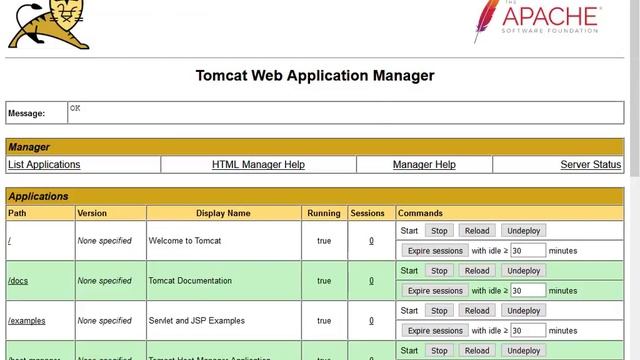
Task: Open the /docs application path
Action: pos(18,281)
